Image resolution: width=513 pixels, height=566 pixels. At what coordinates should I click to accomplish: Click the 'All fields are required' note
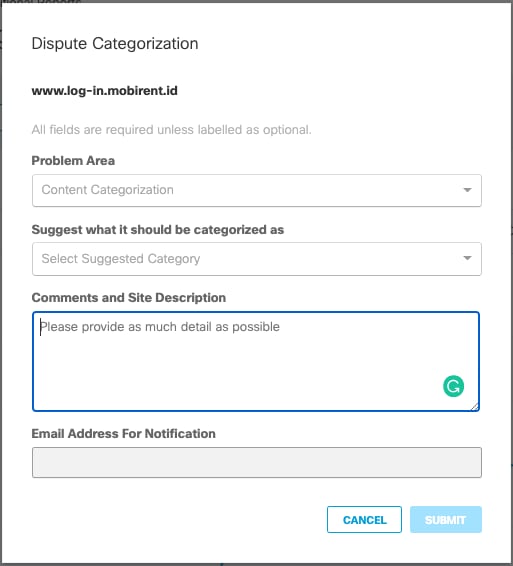(171, 130)
